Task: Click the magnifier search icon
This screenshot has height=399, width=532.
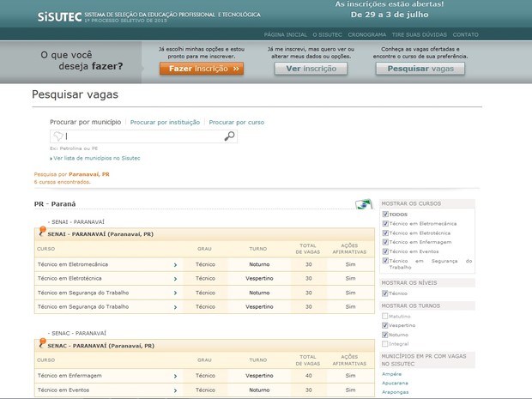Action: coord(229,136)
